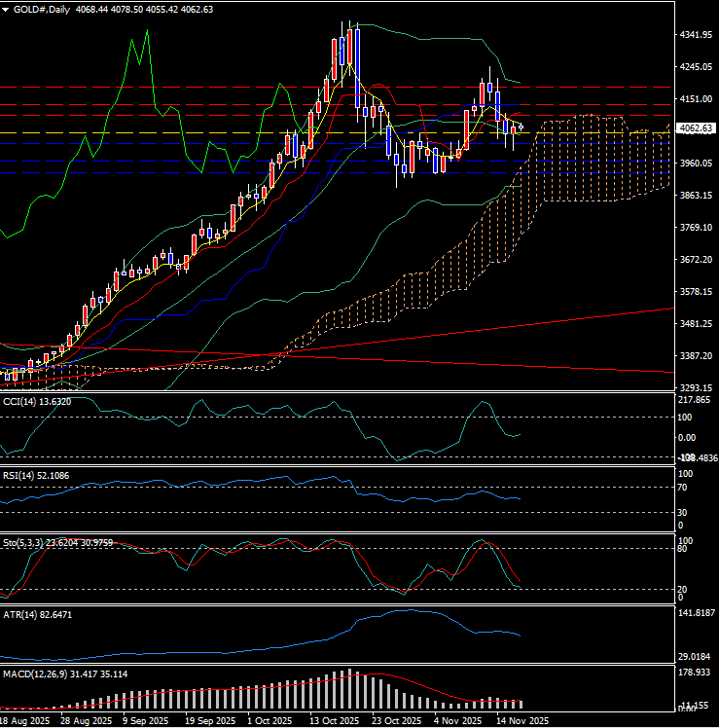Viewport: 719px width, 728px height.
Task: Click the 18 Aug 2025 date on the time axis
Action: pyautogui.click(x=26, y=721)
